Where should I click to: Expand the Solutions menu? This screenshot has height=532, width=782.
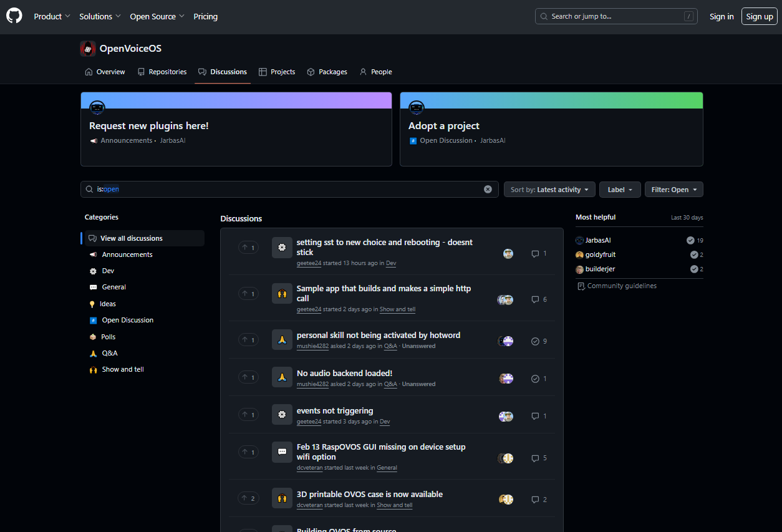coord(100,17)
